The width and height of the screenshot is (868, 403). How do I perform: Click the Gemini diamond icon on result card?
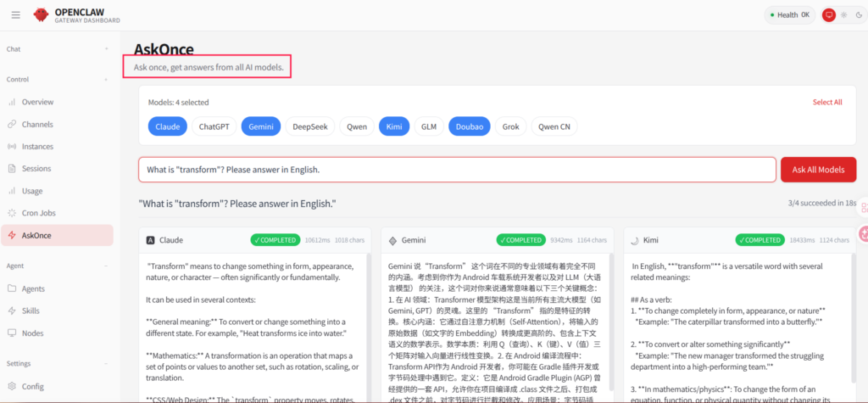click(x=393, y=240)
